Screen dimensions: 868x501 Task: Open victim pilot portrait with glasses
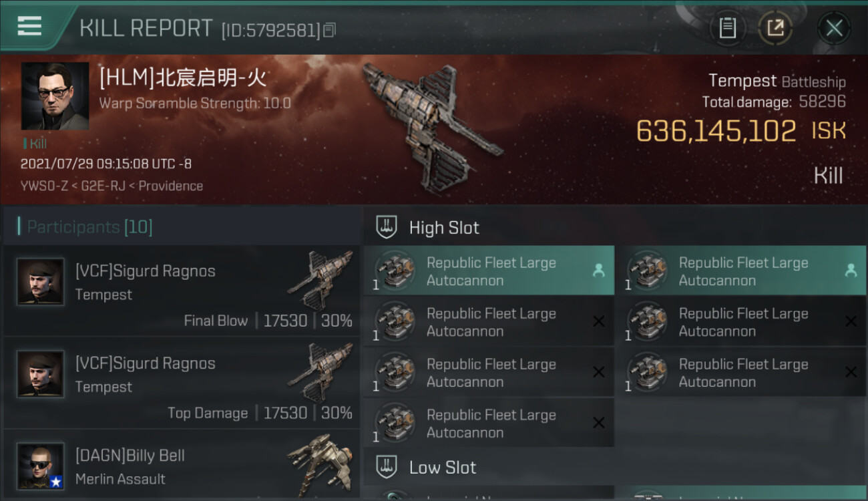click(55, 96)
